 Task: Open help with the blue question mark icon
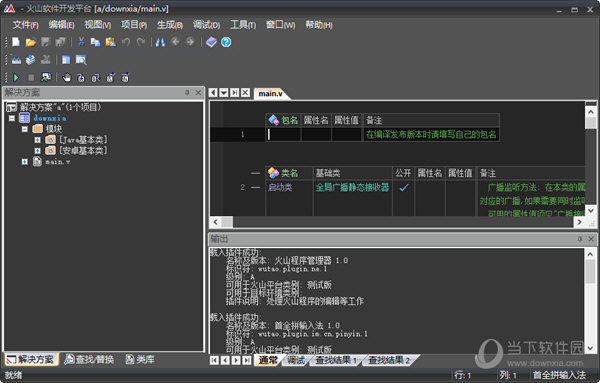(226, 42)
